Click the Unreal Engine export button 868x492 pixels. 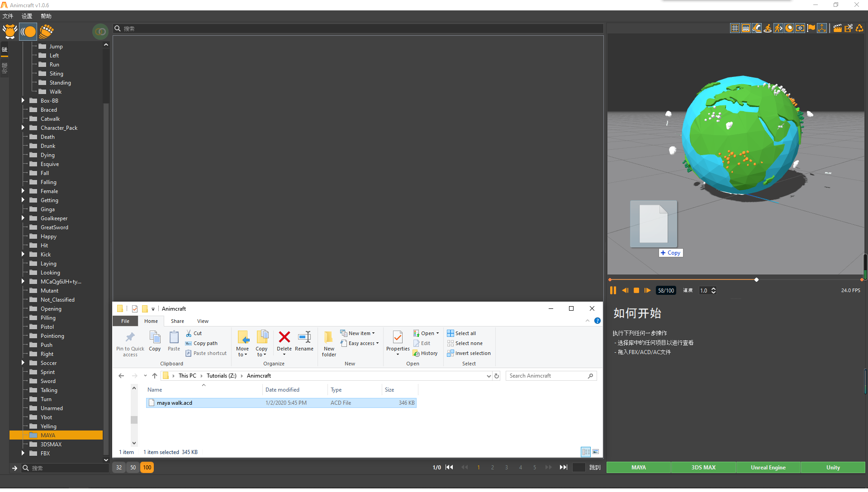point(768,468)
